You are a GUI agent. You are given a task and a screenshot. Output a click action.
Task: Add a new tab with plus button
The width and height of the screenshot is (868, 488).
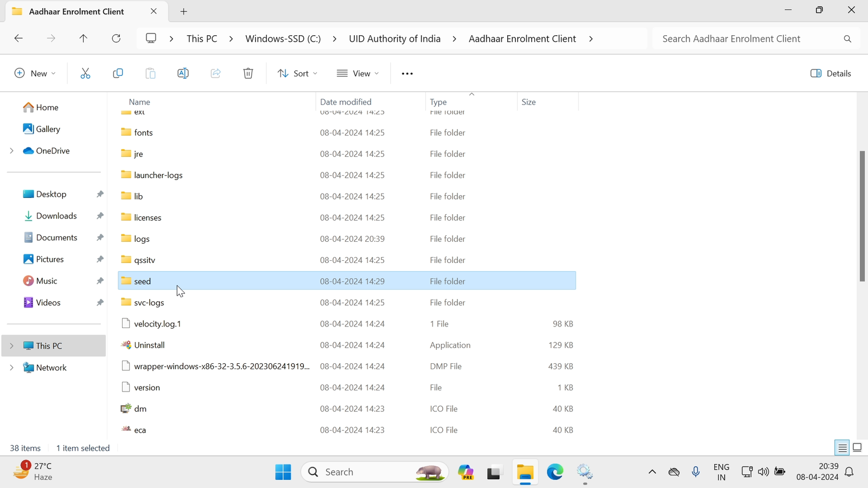[x=184, y=11]
